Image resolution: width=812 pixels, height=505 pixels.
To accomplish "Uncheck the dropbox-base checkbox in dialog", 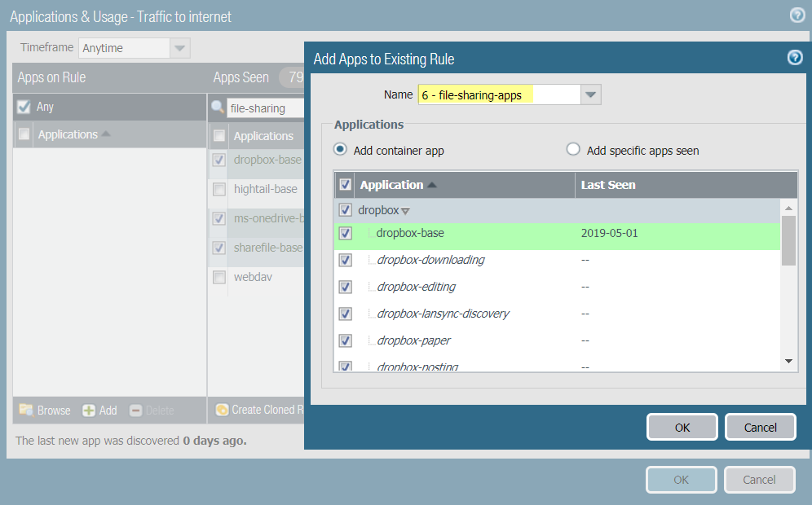I will (345, 233).
